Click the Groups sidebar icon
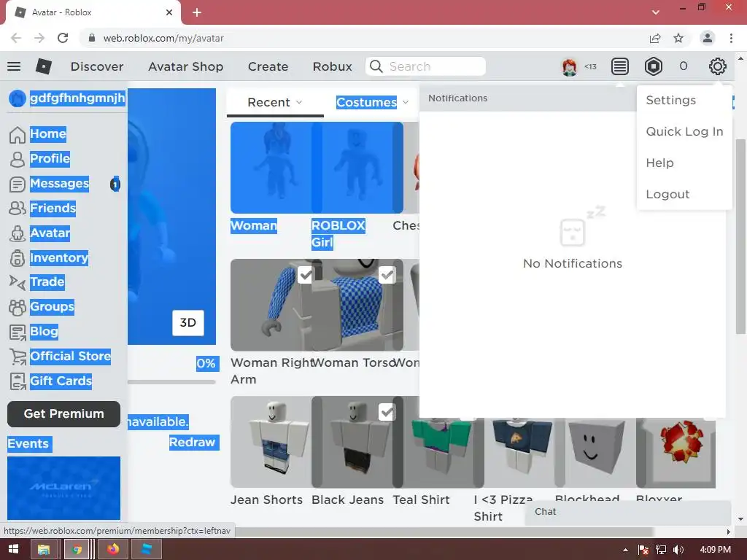Viewport: 747px width, 560px height. click(18, 307)
